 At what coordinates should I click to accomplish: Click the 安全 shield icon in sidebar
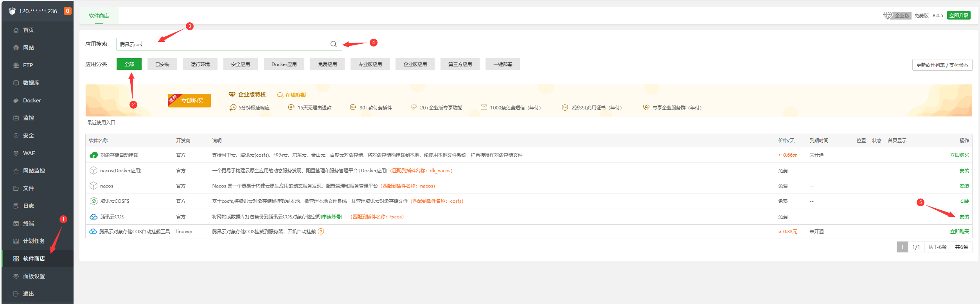[16, 136]
